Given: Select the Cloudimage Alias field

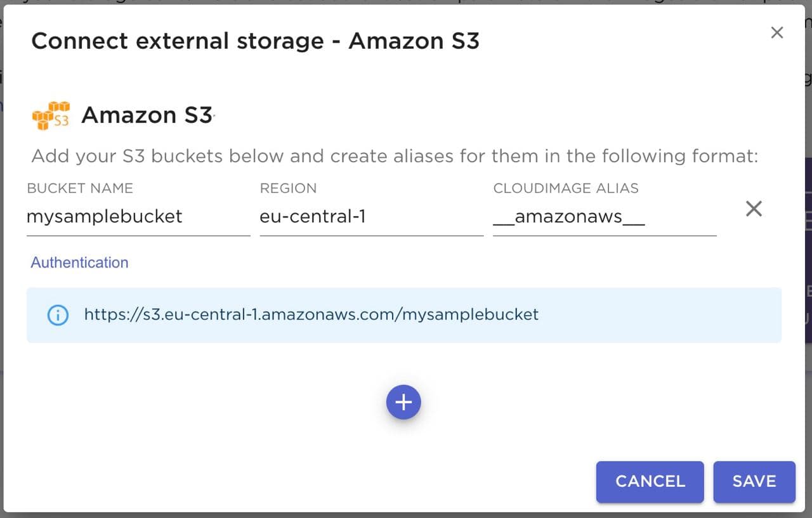Looking at the screenshot, I should point(604,217).
